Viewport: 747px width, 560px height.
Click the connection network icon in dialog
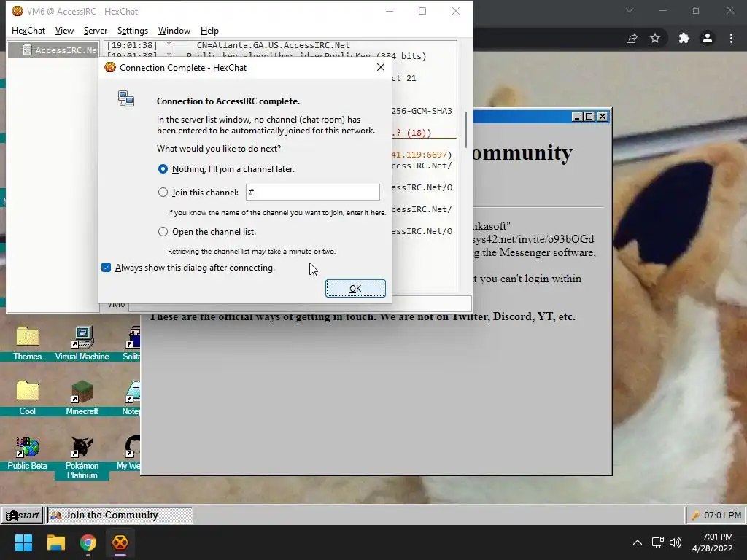click(x=126, y=98)
